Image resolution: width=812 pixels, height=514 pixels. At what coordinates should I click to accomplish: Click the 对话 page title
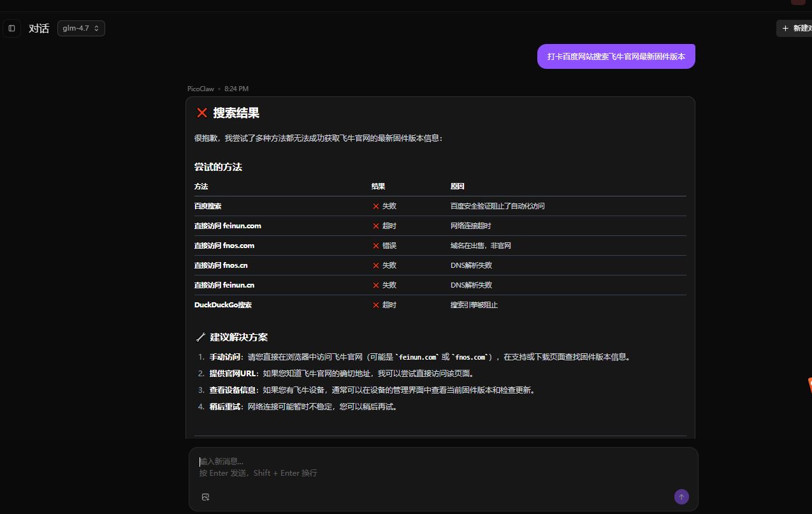click(x=39, y=28)
